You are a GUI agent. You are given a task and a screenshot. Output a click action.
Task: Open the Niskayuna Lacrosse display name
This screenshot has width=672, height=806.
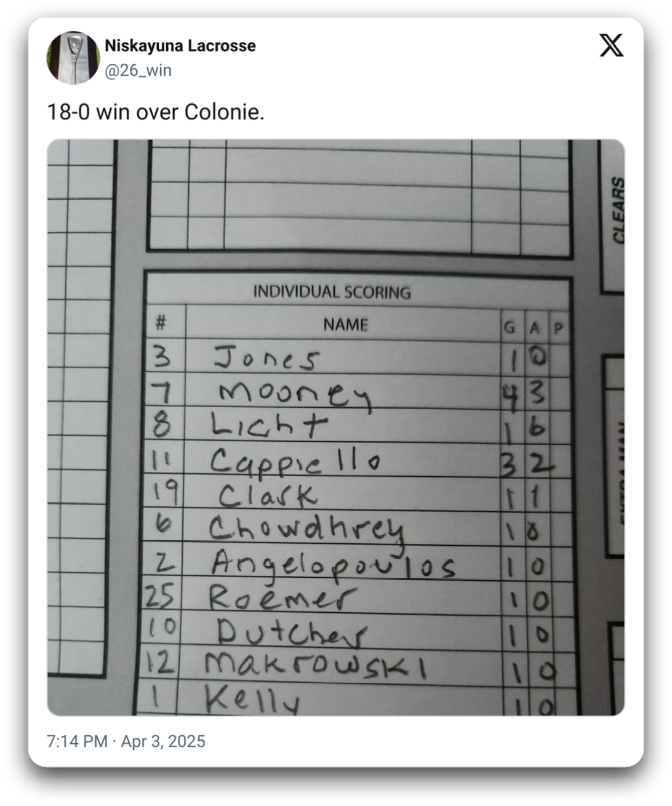click(180, 46)
